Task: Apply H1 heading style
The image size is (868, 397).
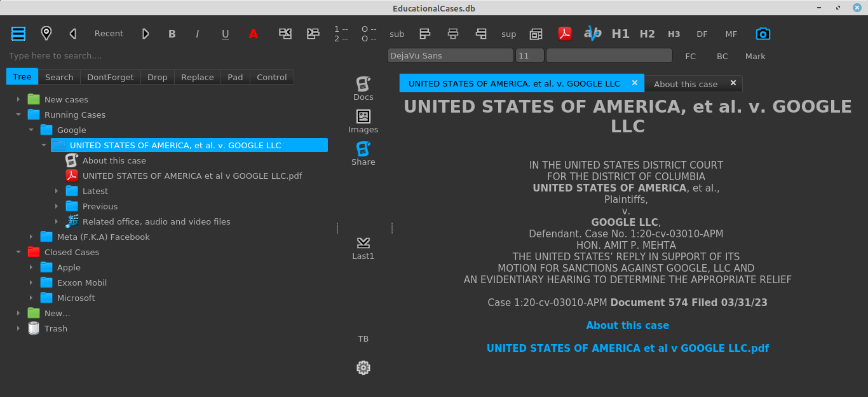Action: [x=621, y=34]
